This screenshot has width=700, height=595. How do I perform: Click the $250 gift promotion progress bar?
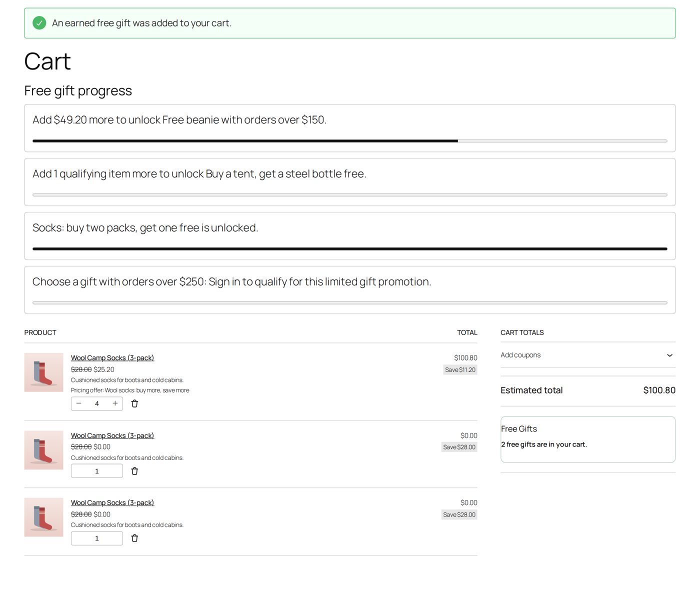coord(350,303)
